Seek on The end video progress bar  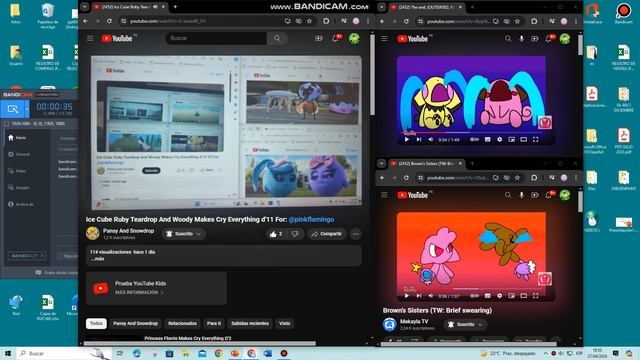(x=471, y=133)
